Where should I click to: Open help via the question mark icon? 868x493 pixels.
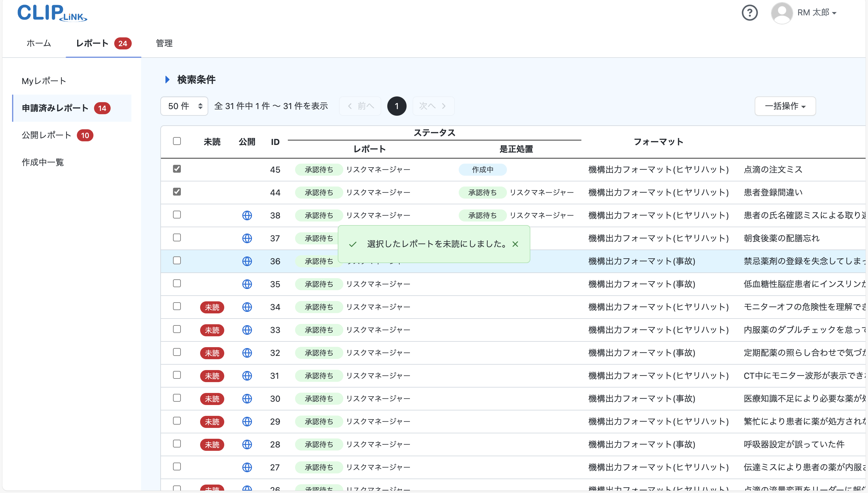tap(750, 13)
